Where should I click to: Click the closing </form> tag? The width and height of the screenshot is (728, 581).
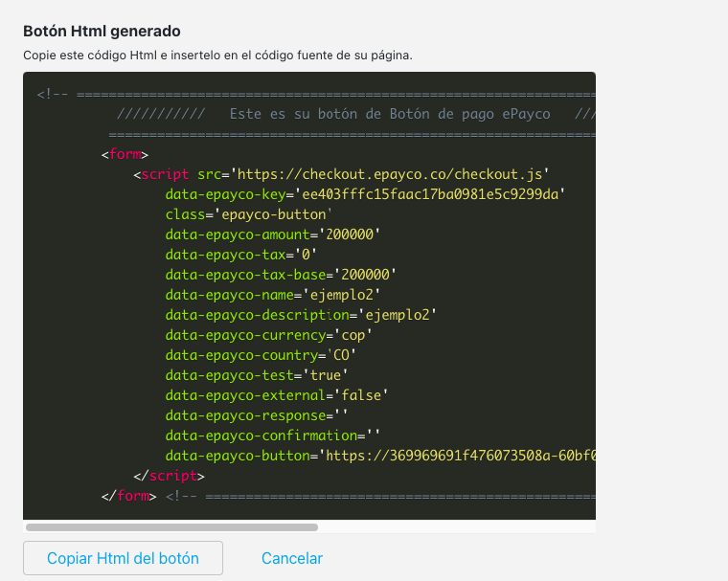coord(128,496)
